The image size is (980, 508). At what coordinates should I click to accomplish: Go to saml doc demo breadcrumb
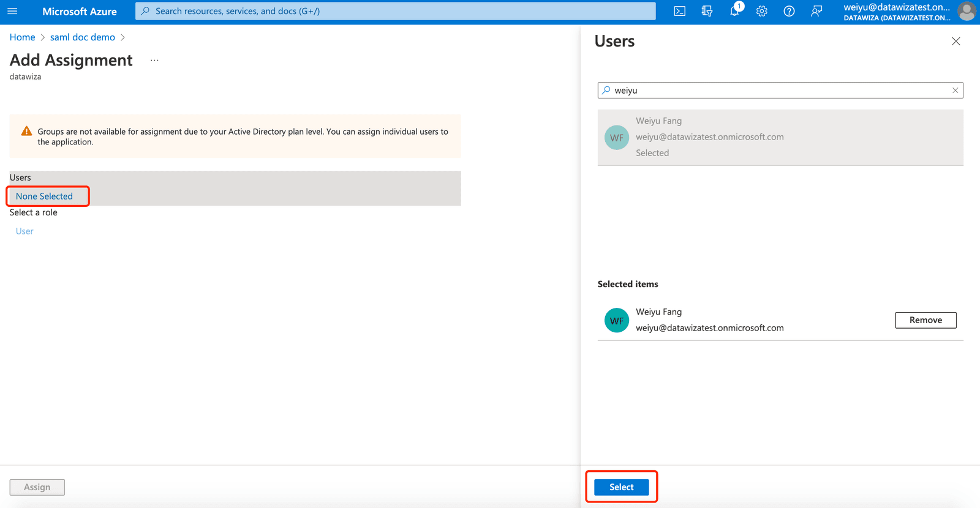click(83, 37)
